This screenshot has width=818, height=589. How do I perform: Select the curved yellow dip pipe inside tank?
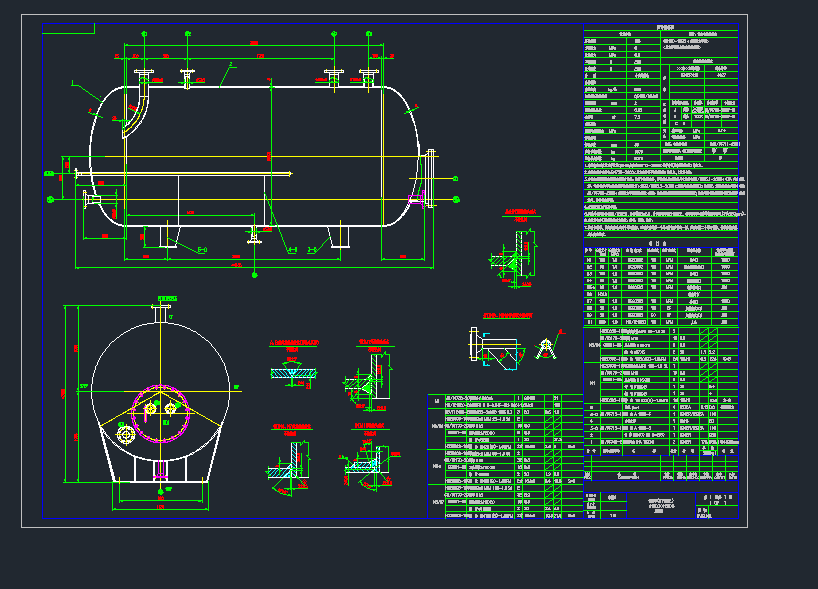[139, 110]
